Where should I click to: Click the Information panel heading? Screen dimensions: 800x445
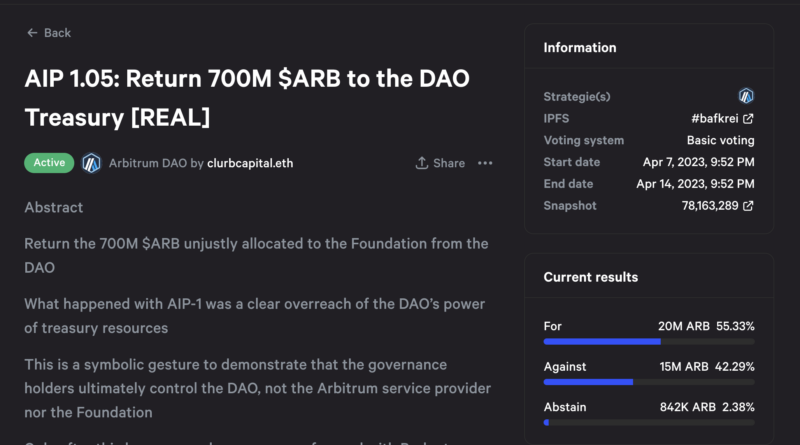580,48
